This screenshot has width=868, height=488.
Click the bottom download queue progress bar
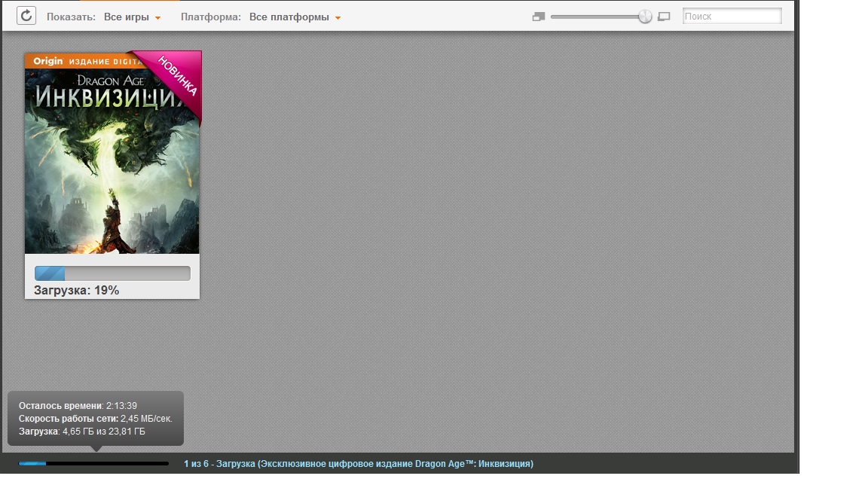point(93,464)
